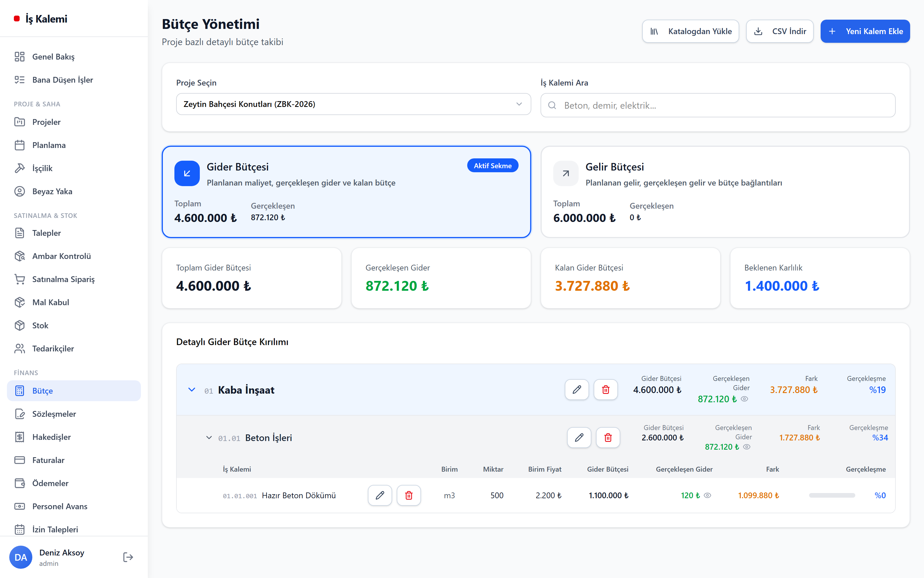
Task: Switch to the Gelir Bütçesi tab card
Action: [725, 192]
